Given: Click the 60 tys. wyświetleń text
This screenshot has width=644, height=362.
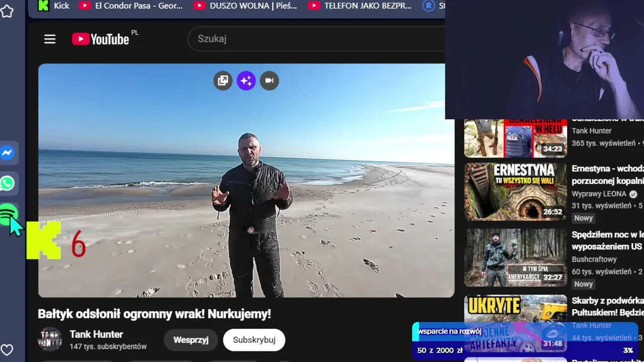Looking at the screenshot, I should click(x=602, y=271).
